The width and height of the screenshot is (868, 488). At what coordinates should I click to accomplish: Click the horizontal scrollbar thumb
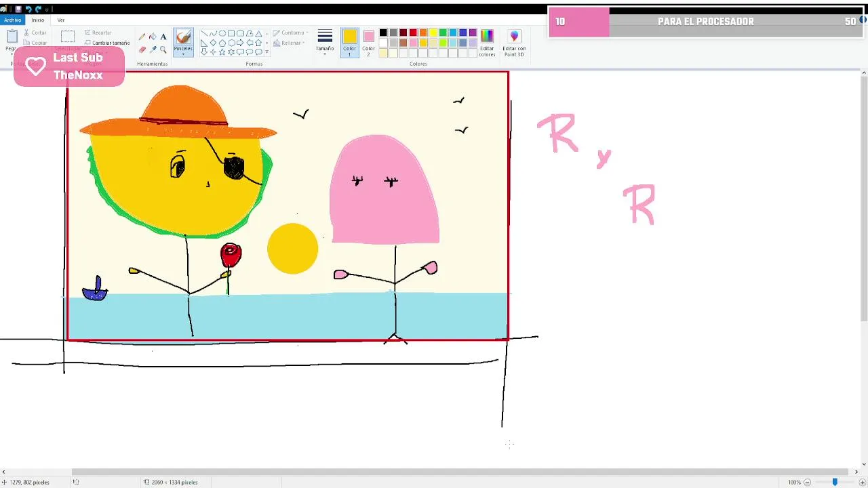460,472
